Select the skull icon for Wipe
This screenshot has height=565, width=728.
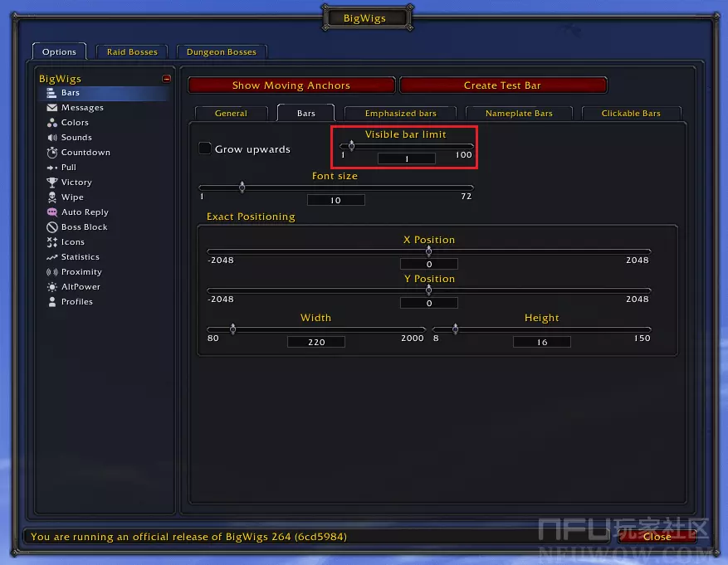tap(52, 197)
